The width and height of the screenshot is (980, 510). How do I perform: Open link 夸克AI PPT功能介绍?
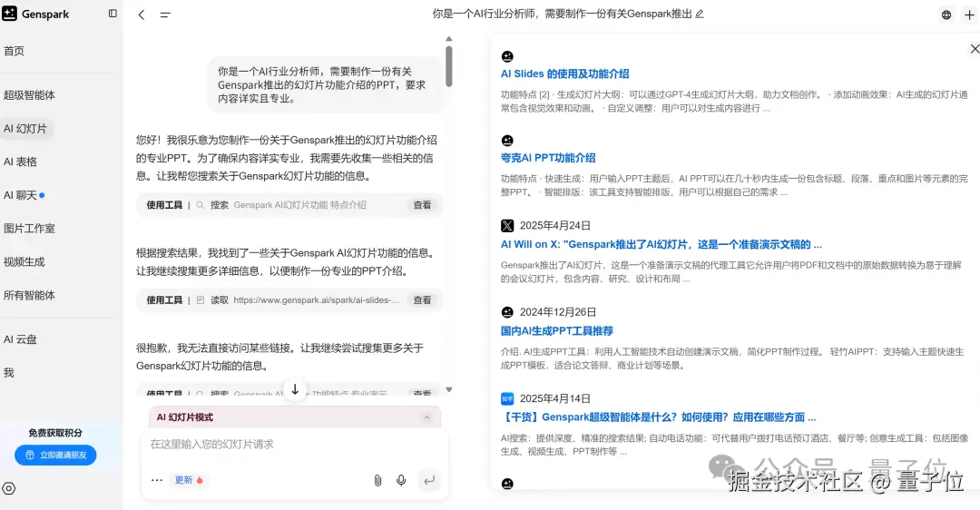[x=548, y=158]
